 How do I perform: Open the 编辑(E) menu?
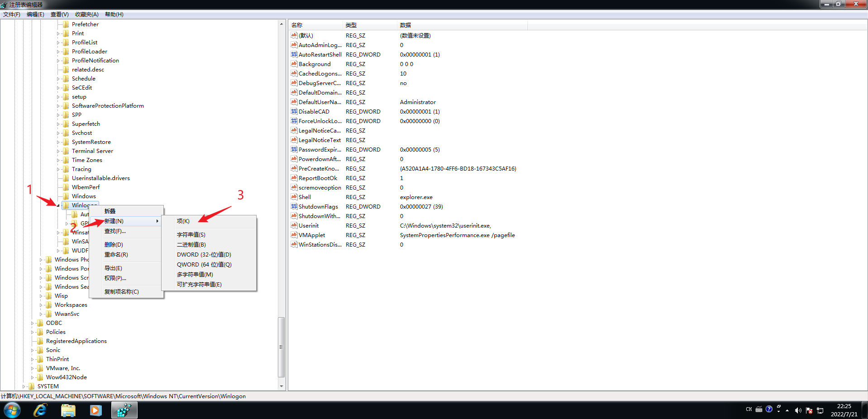pos(35,14)
